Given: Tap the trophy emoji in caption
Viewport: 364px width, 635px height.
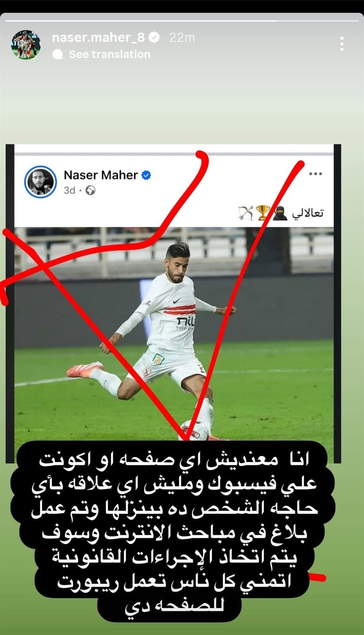Looking at the screenshot, I should point(263,213).
